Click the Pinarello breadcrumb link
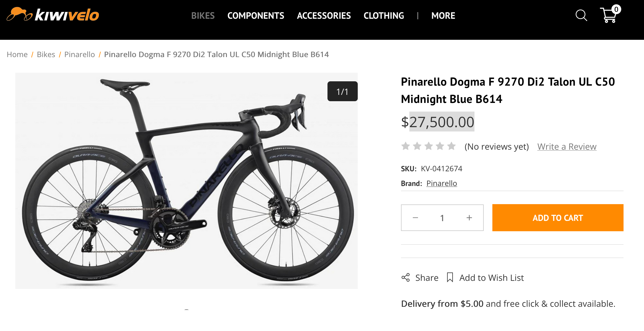The image size is (644, 331). coord(79,54)
